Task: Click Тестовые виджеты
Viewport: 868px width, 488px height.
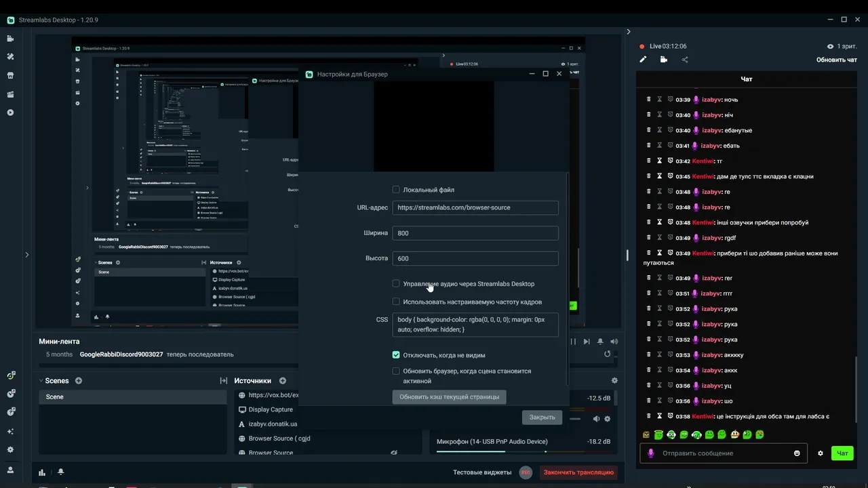Action: point(482,472)
